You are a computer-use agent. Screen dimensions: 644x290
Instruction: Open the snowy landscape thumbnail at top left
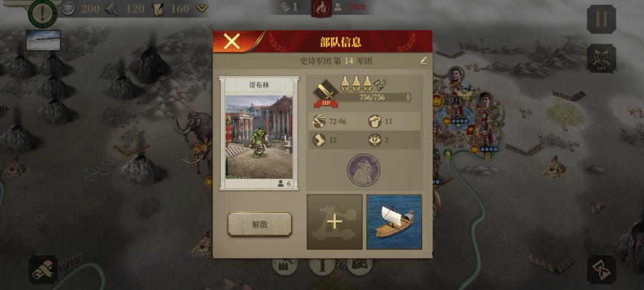pyautogui.click(x=43, y=40)
